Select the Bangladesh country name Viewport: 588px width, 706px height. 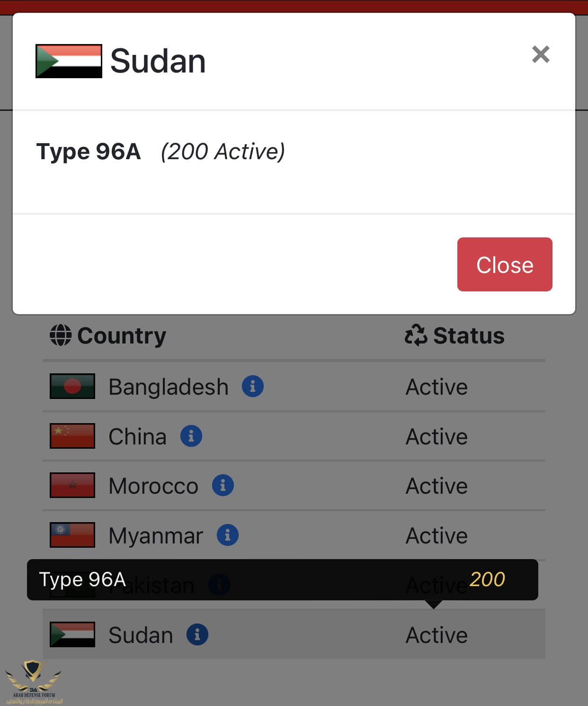[x=169, y=387]
